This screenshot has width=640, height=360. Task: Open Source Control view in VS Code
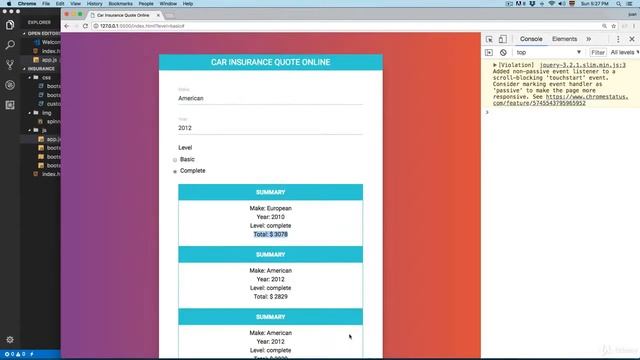10,65
